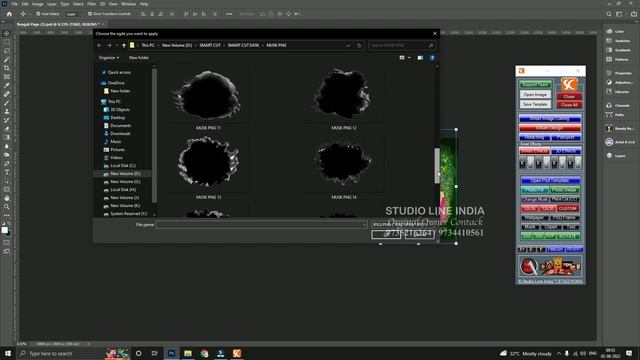The image size is (640, 360).
Task: Select the Rectangular Marquee tool
Action: (7, 42)
